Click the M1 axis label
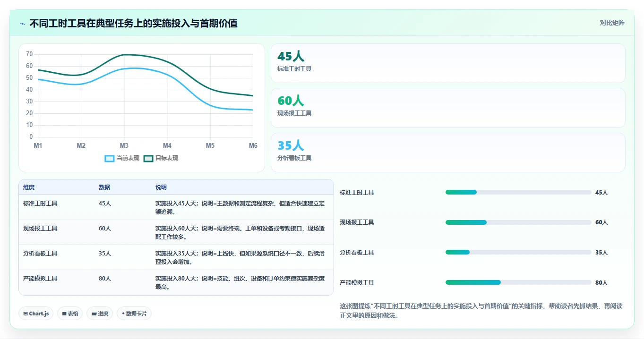The width and height of the screenshot is (644, 339). click(38, 145)
